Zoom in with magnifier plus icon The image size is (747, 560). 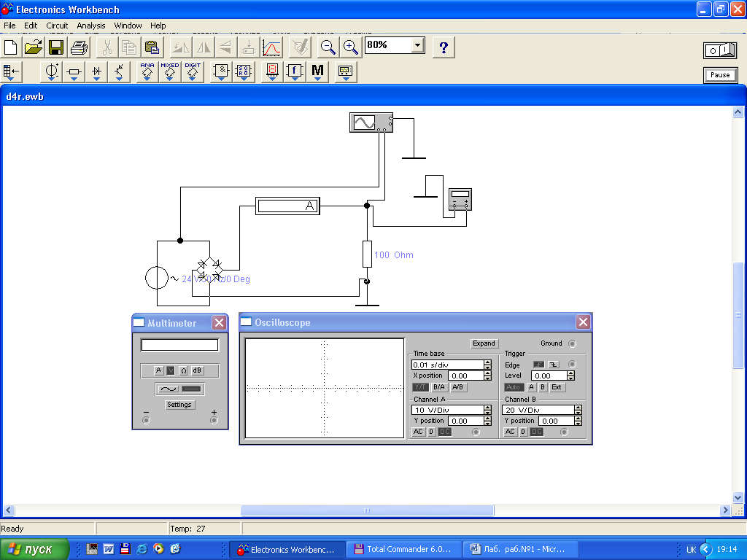click(351, 47)
